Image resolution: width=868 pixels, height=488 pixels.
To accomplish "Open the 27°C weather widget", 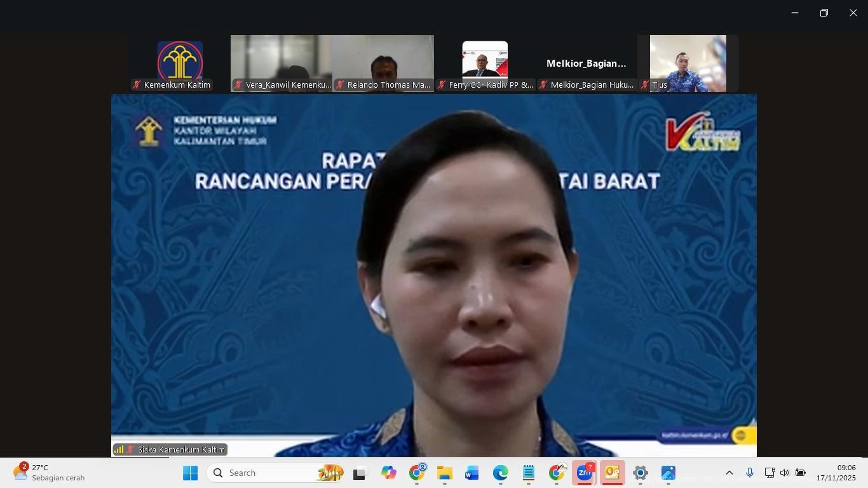I will 49,473.
